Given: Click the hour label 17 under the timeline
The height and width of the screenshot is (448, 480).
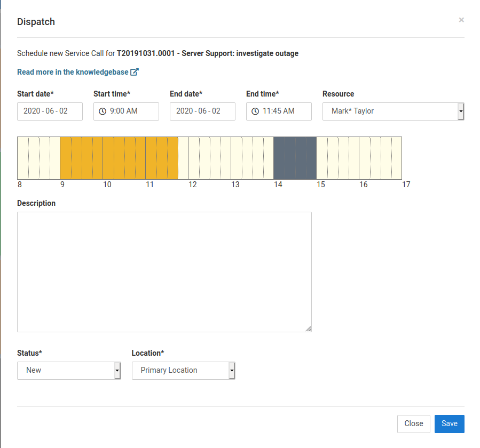Looking at the screenshot, I should pos(406,185).
